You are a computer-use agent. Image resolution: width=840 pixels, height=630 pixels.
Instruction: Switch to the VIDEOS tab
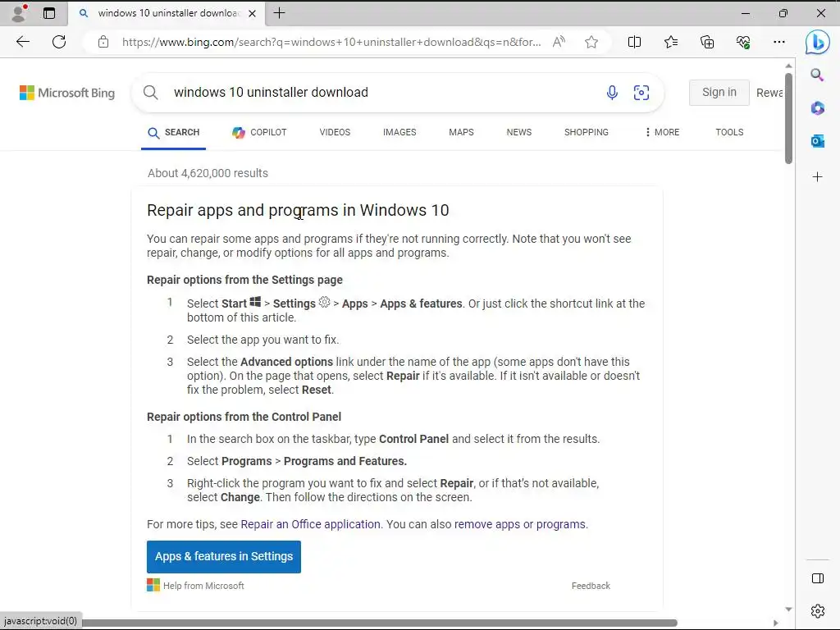335,132
